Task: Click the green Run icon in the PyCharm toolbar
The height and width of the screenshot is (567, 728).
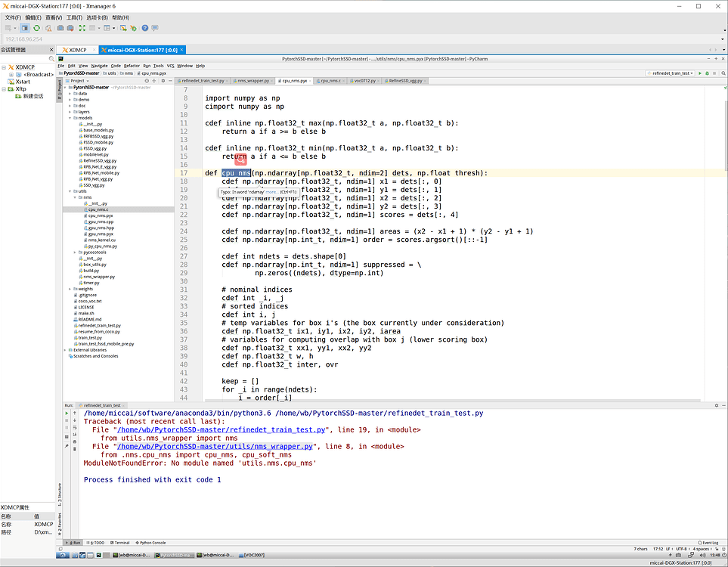Action: [700, 73]
